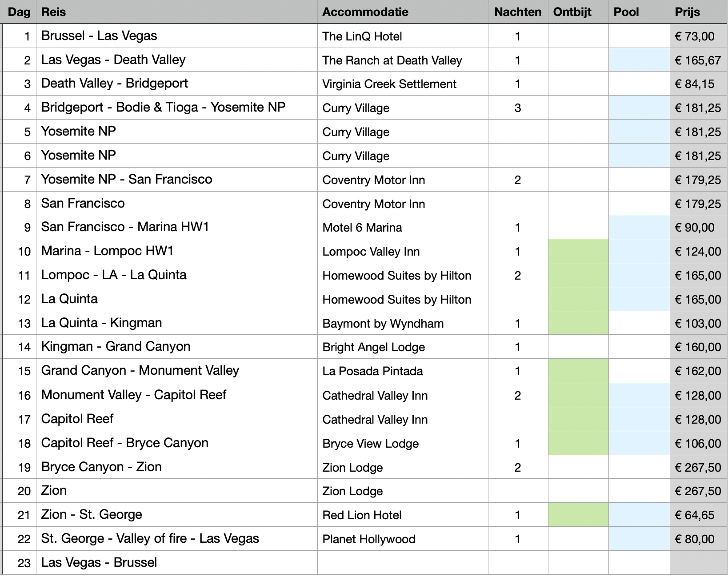Select the Virginia Creek Settlement cell
The width and height of the screenshot is (728, 577).
(x=389, y=84)
